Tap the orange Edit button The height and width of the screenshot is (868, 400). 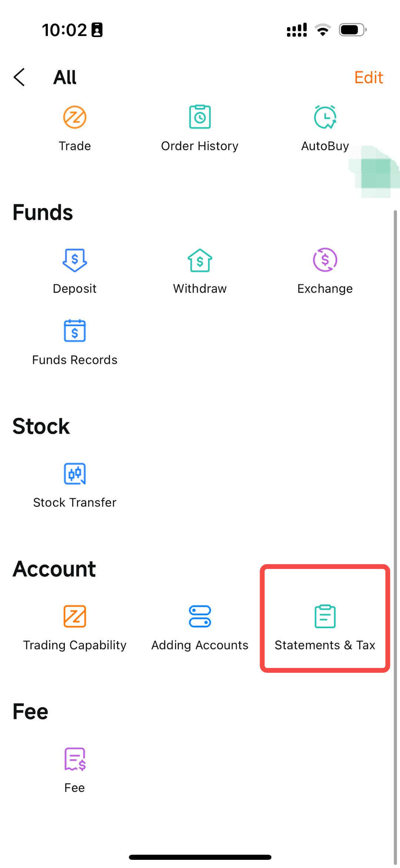(x=368, y=77)
